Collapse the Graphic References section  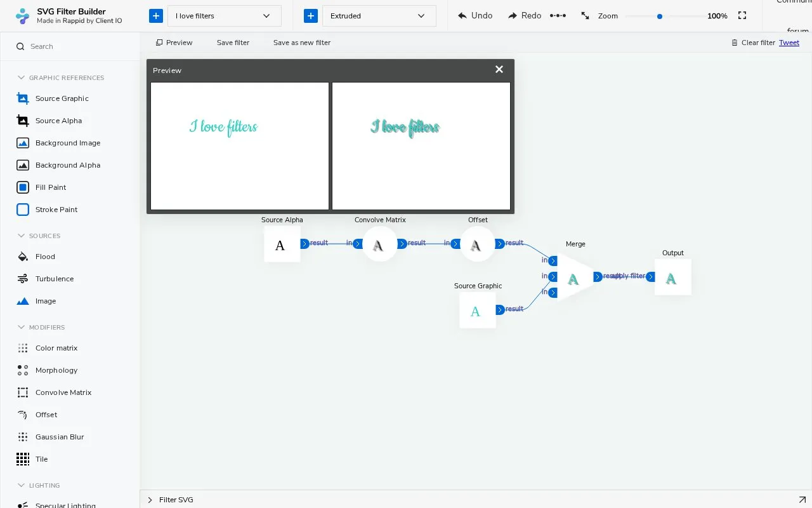[x=22, y=77]
